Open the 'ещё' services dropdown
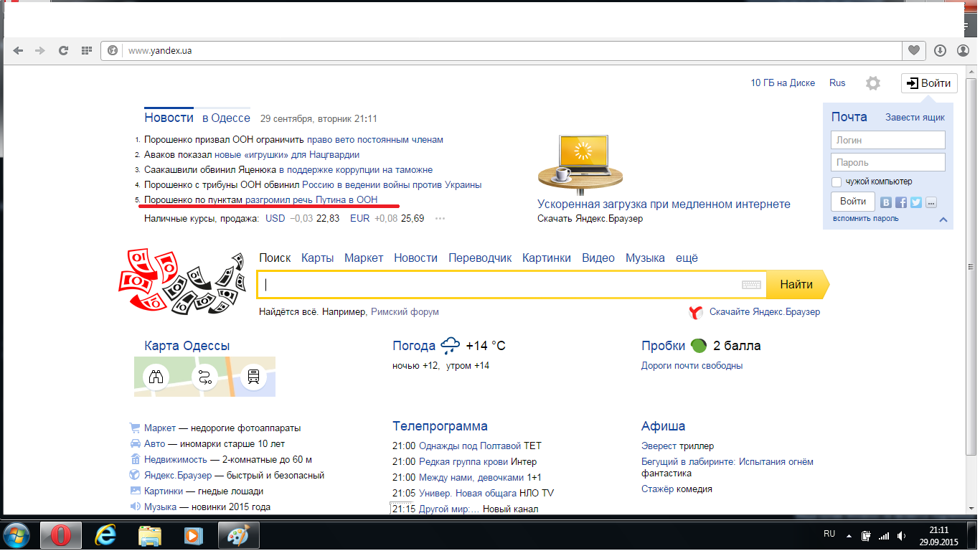 pyautogui.click(x=687, y=258)
